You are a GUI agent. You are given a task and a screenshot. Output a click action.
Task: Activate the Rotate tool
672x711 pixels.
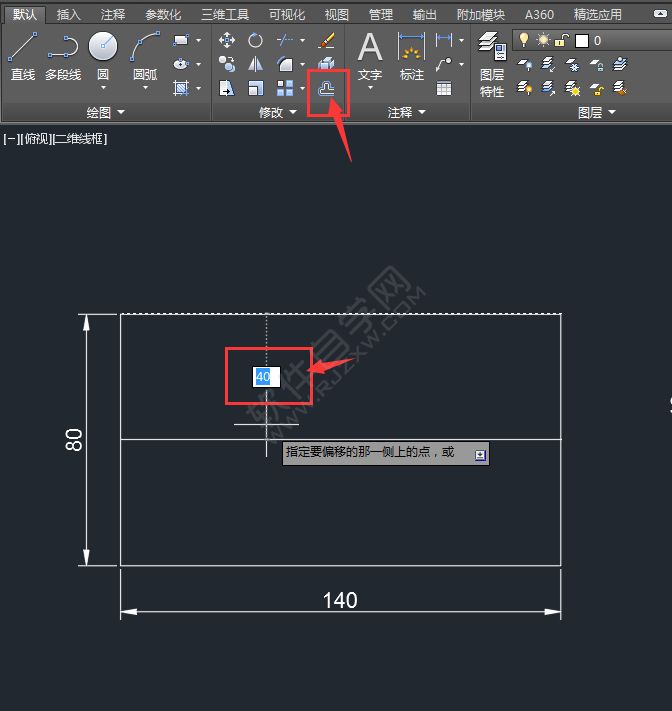(x=255, y=40)
